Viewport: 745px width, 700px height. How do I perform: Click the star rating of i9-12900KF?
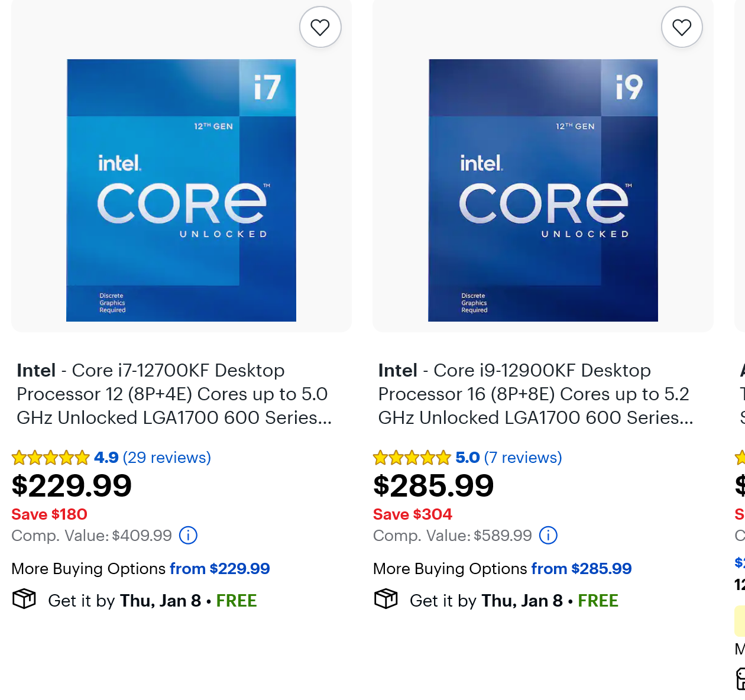coord(412,458)
